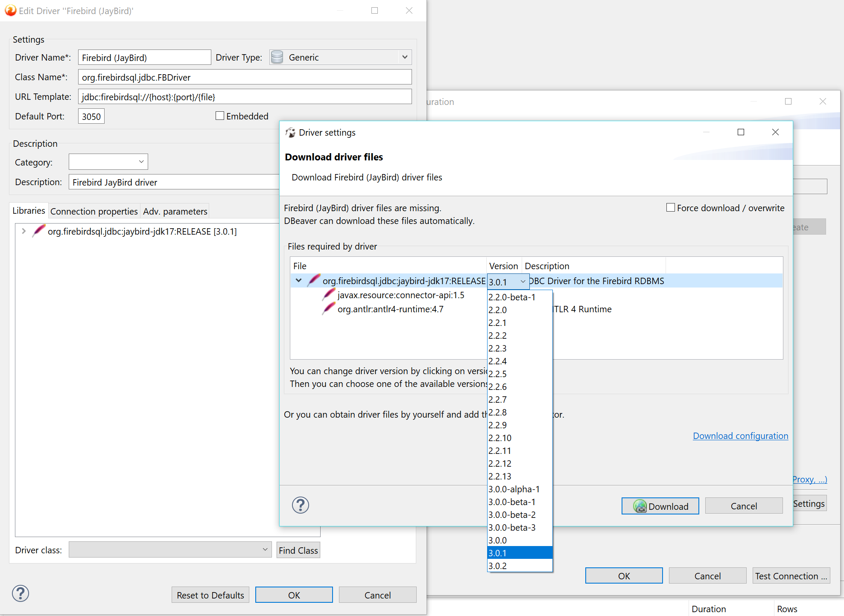Click the Settings button behind dialog

(x=809, y=503)
